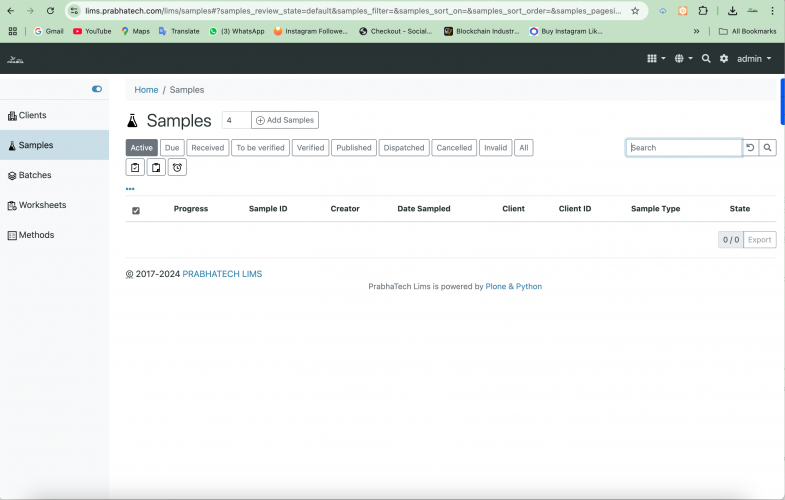Screen dimensions: 785x500
Task: Open YouTube bookmark
Action: coord(92,31)
